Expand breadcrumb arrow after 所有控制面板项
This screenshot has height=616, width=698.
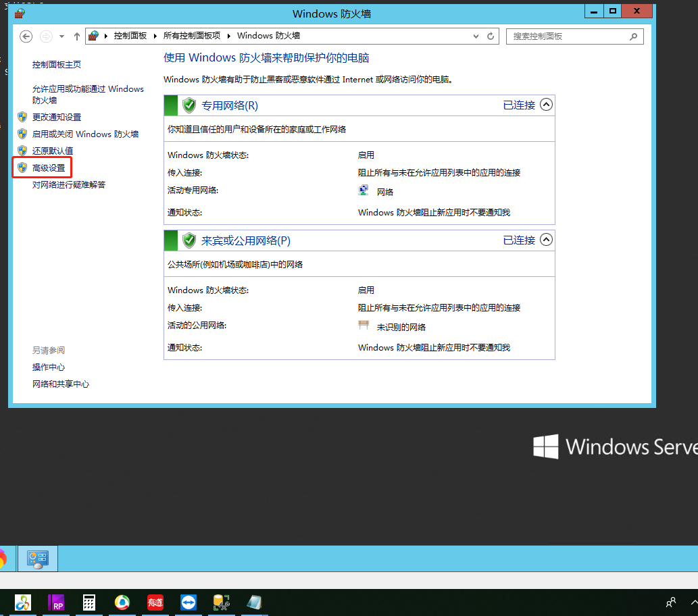pos(229,36)
